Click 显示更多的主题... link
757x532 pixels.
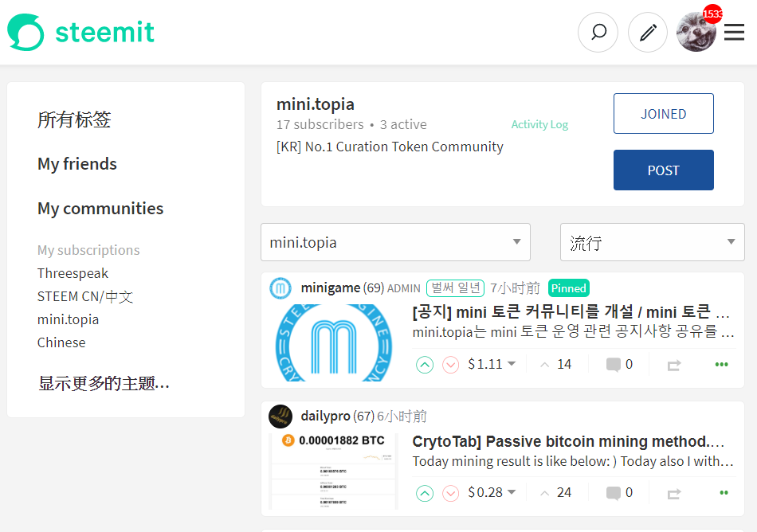tap(104, 383)
